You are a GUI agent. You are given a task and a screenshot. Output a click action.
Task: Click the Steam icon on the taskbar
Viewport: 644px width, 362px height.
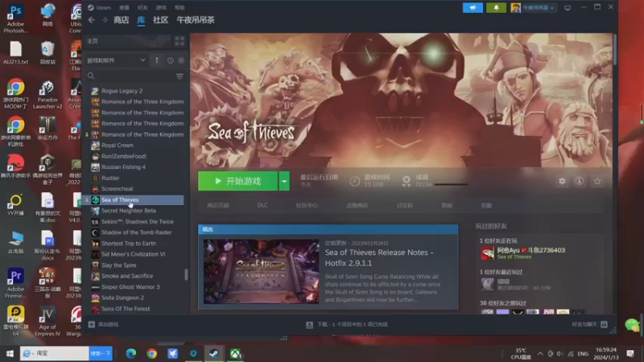(214, 353)
